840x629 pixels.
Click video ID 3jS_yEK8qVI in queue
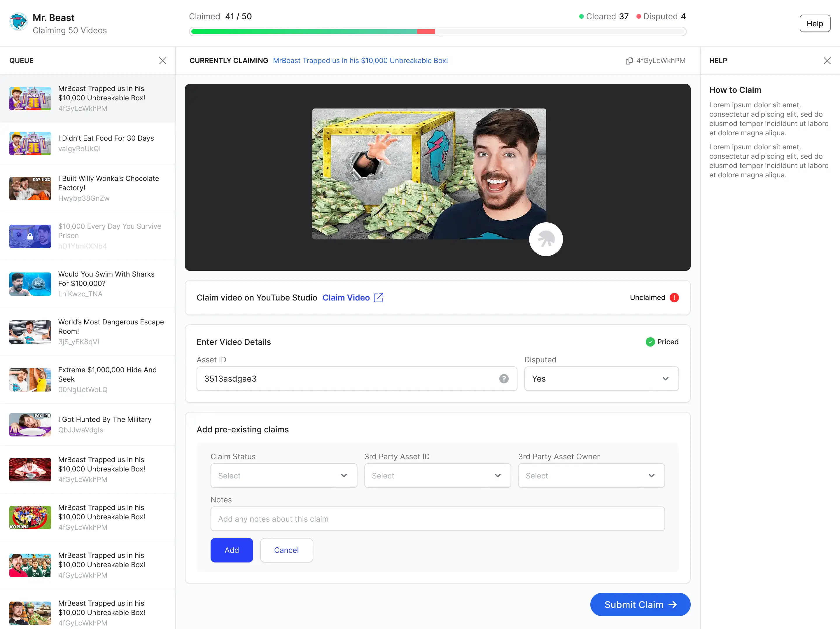pyautogui.click(x=79, y=342)
